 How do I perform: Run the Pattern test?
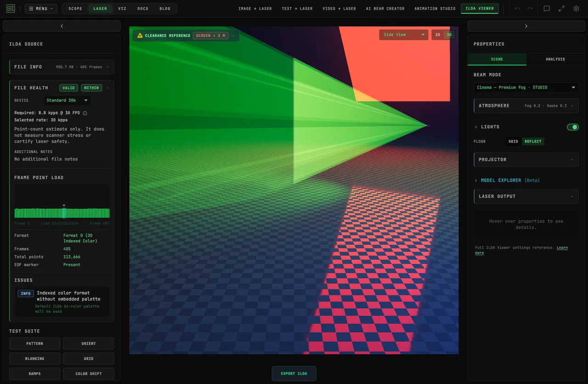click(34, 344)
